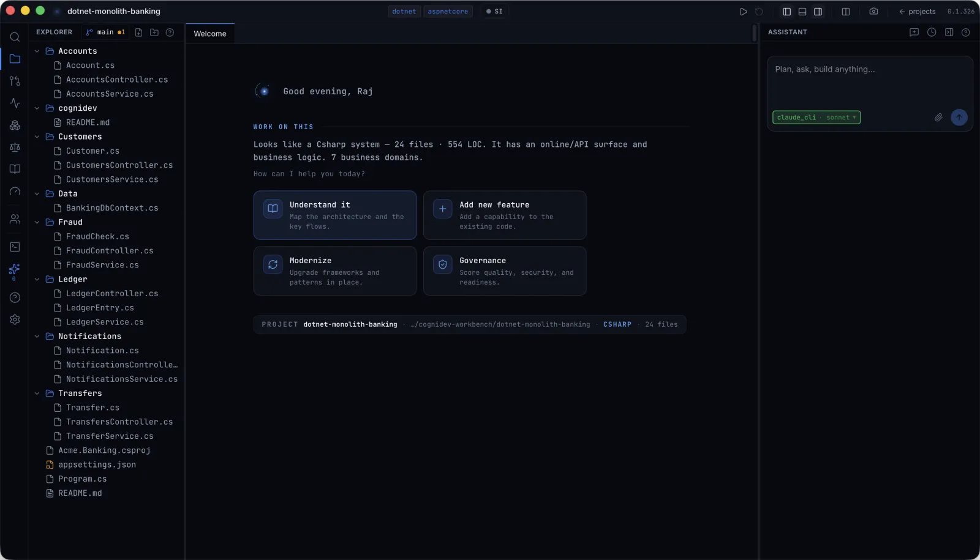Open the help question mark in the activity bar

tap(15, 297)
